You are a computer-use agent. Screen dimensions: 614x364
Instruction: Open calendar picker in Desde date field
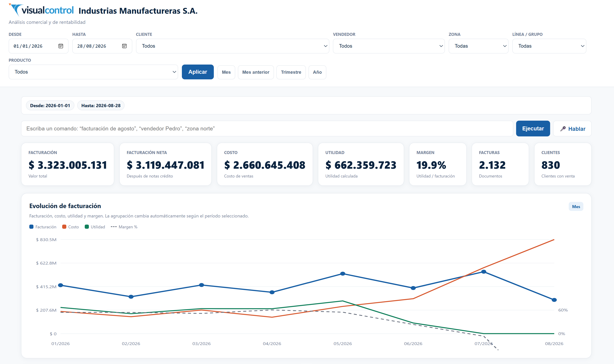61,46
